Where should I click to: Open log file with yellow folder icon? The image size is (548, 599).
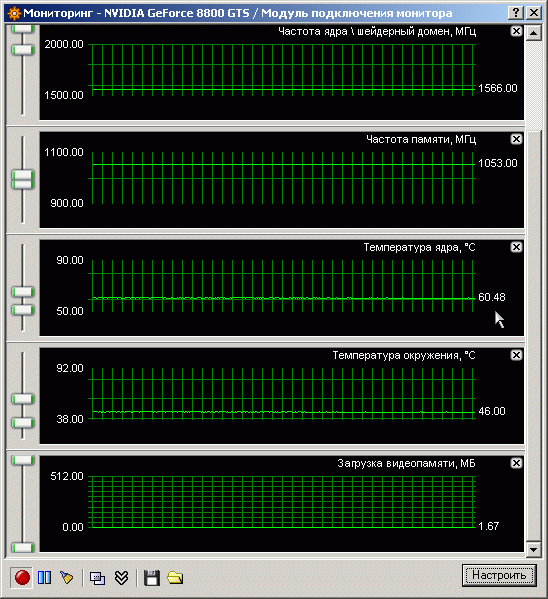175,578
